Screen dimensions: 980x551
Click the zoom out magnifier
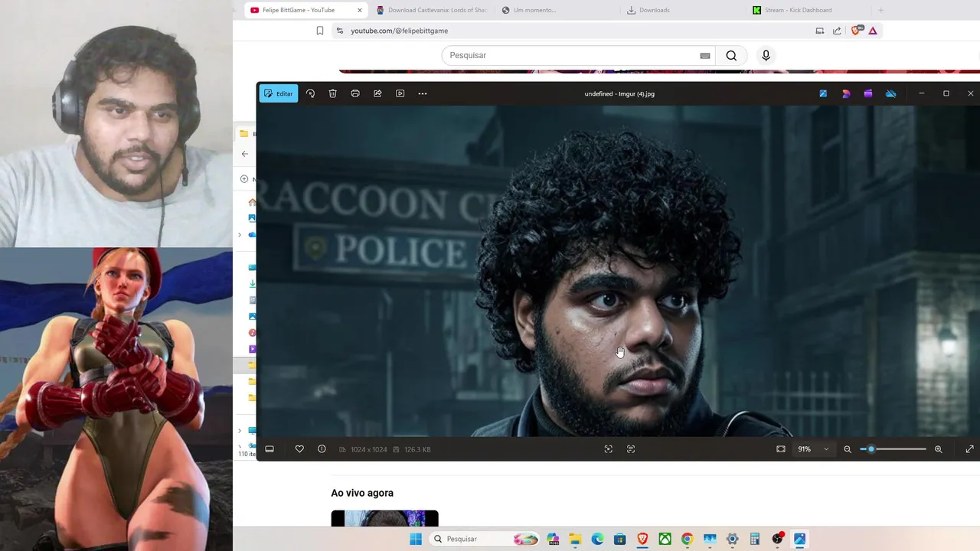click(x=848, y=449)
